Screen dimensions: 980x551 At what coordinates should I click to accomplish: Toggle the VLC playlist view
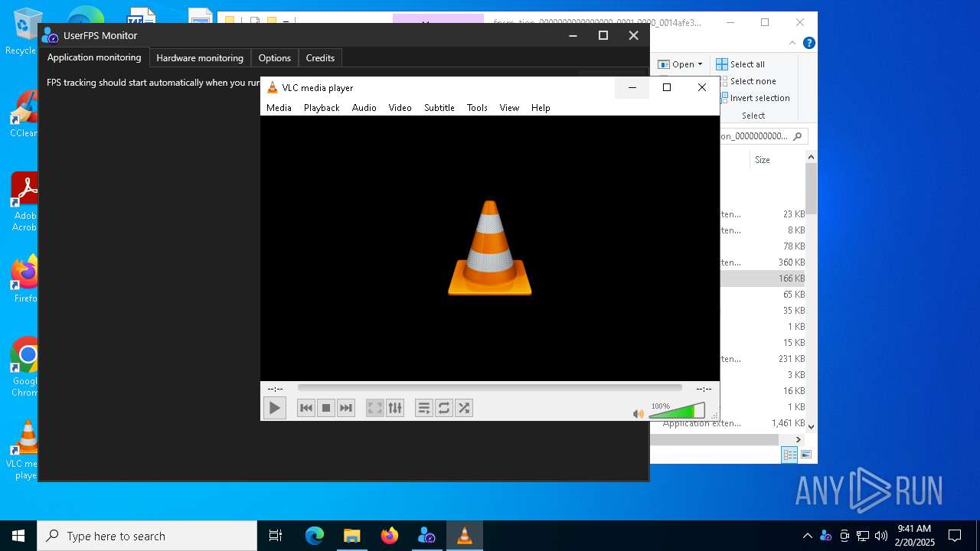tap(424, 408)
